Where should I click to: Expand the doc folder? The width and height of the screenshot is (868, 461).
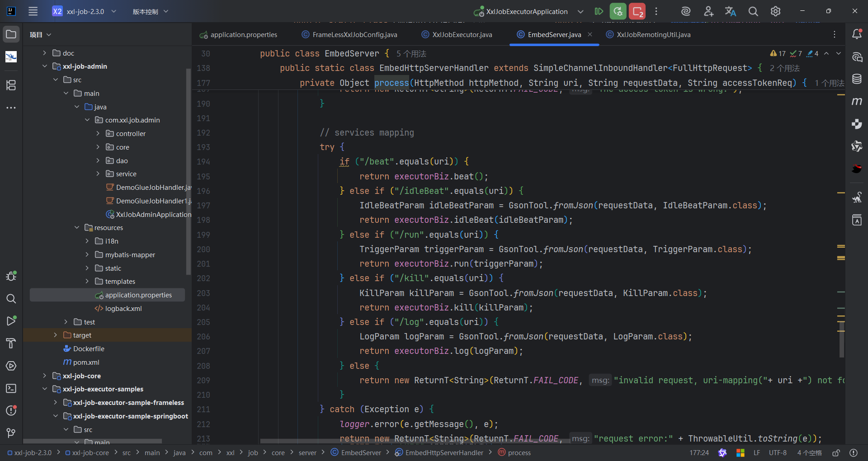(44, 53)
